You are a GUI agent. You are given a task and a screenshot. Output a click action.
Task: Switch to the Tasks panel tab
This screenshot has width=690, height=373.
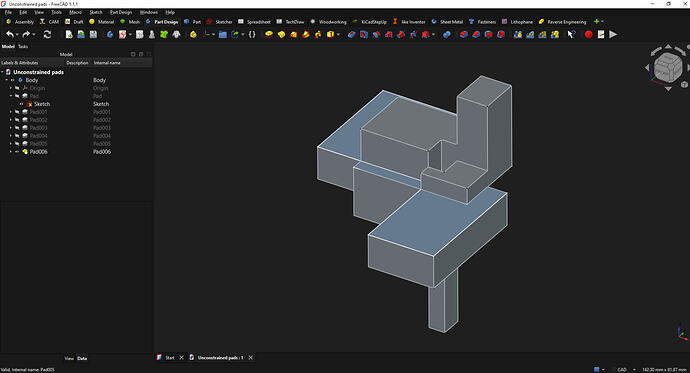pyautogui.click(x=23, y=46)
